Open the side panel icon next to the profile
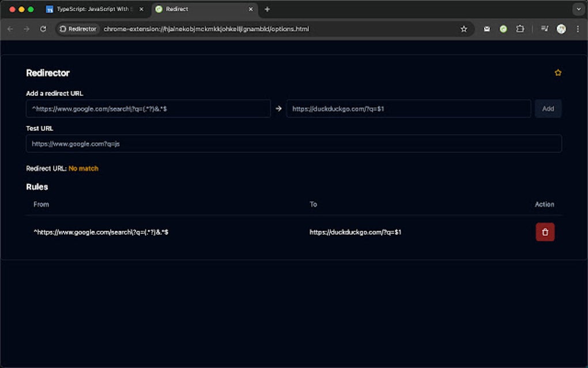 coord(544,28)
